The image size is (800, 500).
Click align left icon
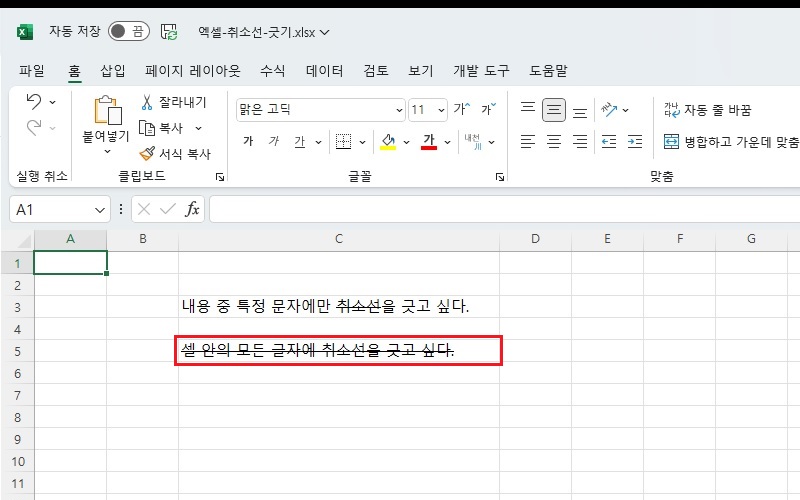point(528,141)
